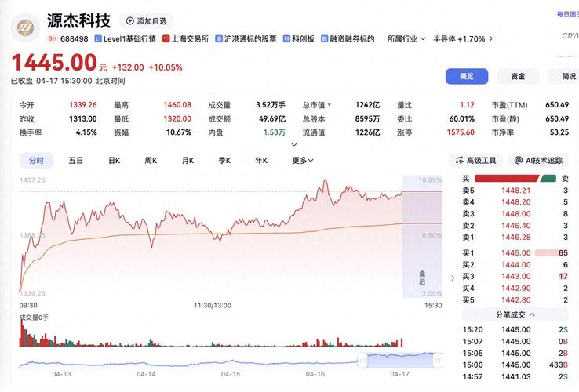Click the 科创板 tag icon
The image size is (579, 392).
(x=286, y=38)
